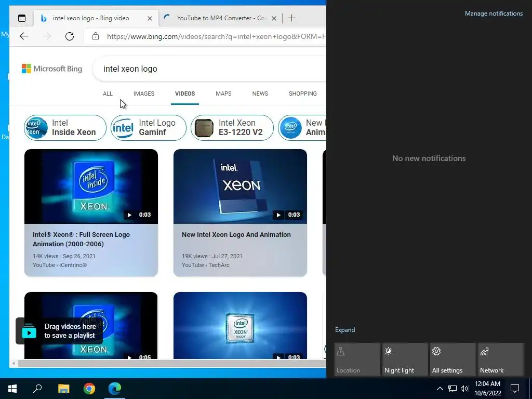The image size is (532, 399).
Task: Play the 0:05 Intel Inside Xeon video
Action: (91, 325)
